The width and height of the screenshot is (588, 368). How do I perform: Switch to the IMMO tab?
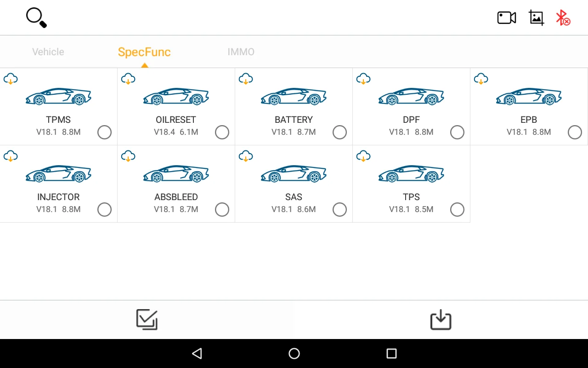point(241,52)
